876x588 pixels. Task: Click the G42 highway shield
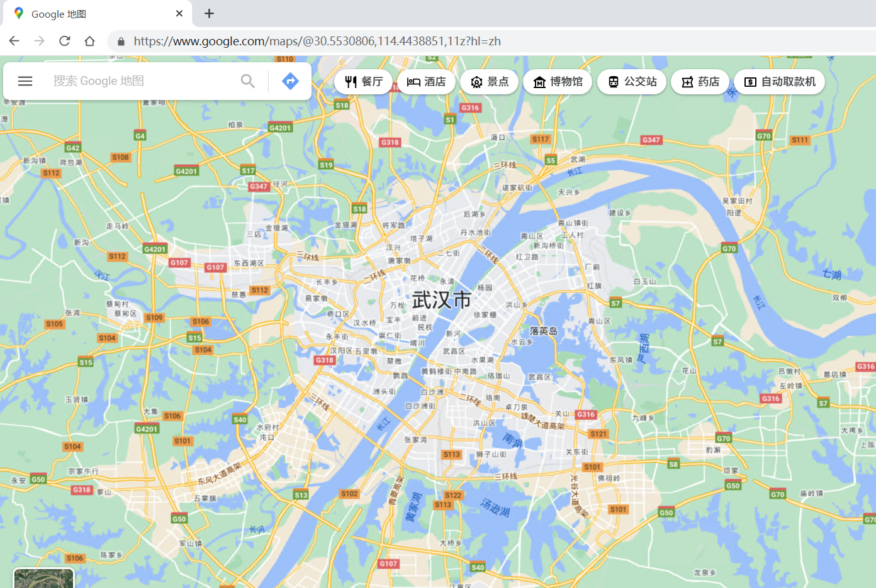pyautogui.click(x=73, y=148)
